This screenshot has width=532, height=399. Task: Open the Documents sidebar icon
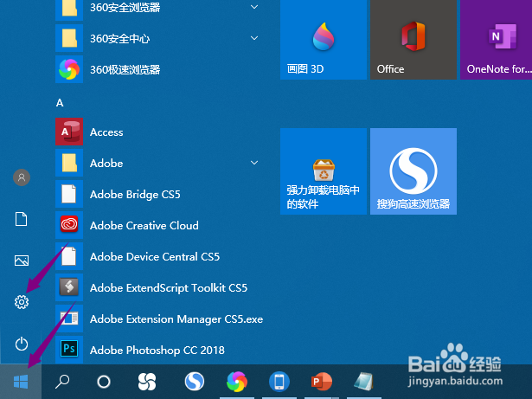click(22, 219)
